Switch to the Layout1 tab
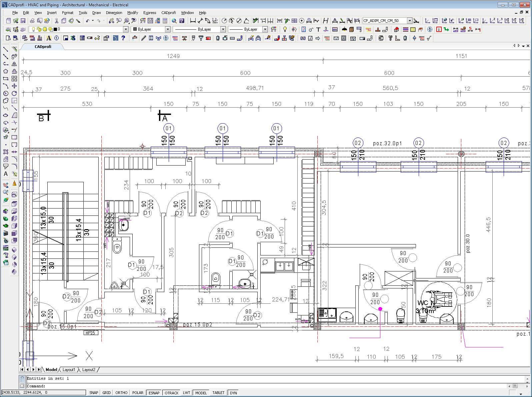 (x=69, y=370)
